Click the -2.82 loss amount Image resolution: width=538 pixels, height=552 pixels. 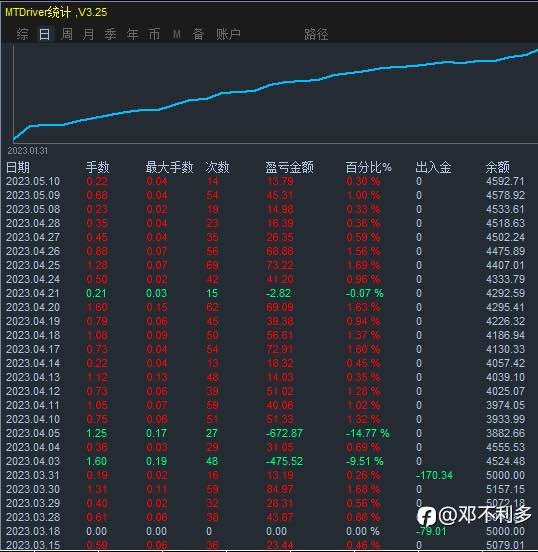tap(279, 293)
